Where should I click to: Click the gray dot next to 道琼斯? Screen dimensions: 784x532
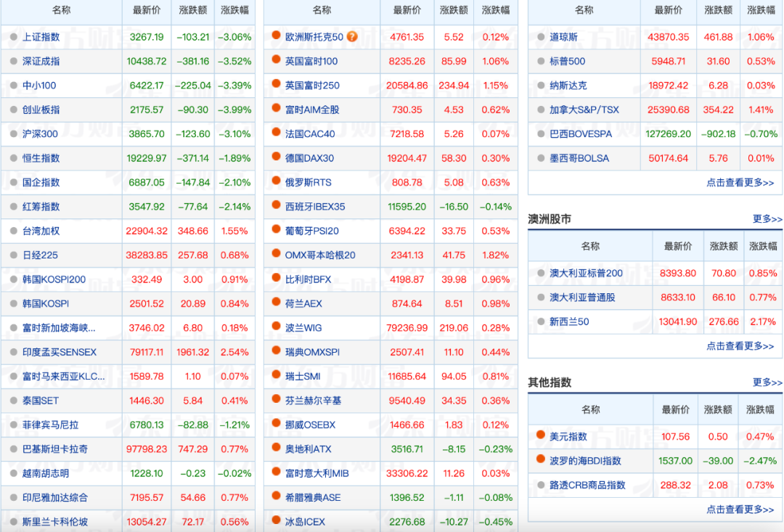[x=540, y=37]
